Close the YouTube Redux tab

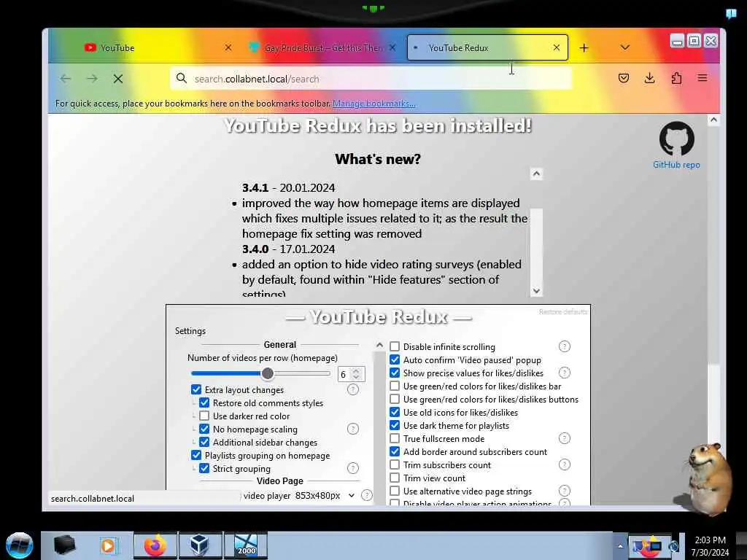[557, 47]
